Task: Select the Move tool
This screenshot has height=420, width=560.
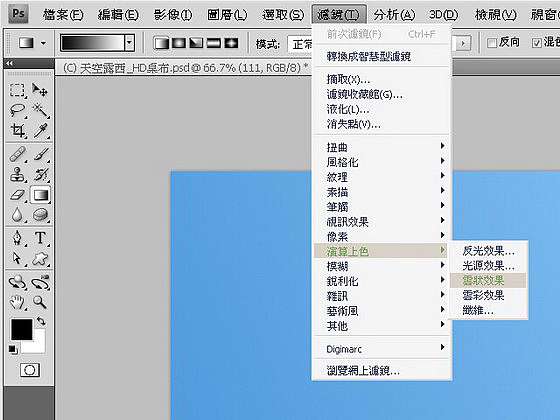Action: (40, 89)
